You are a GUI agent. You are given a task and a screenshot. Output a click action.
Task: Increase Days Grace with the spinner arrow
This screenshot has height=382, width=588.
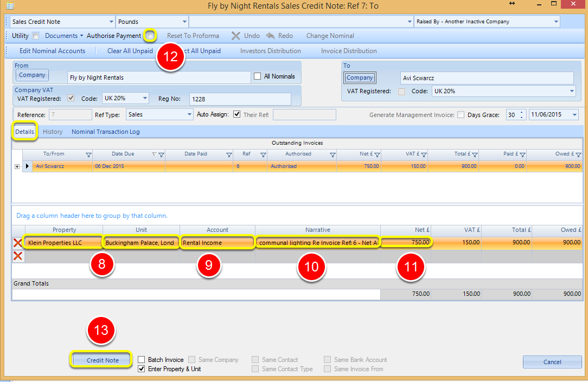522,112
